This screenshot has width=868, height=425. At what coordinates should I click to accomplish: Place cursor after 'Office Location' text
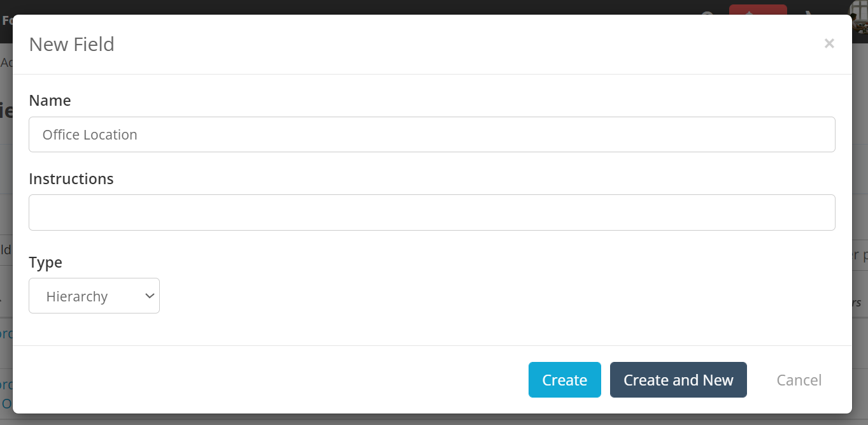(x=139, y=134)
